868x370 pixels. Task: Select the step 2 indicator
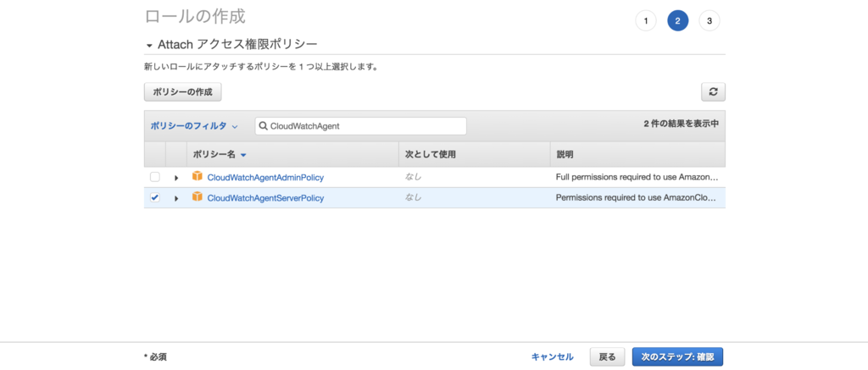(x=677, y=21)
